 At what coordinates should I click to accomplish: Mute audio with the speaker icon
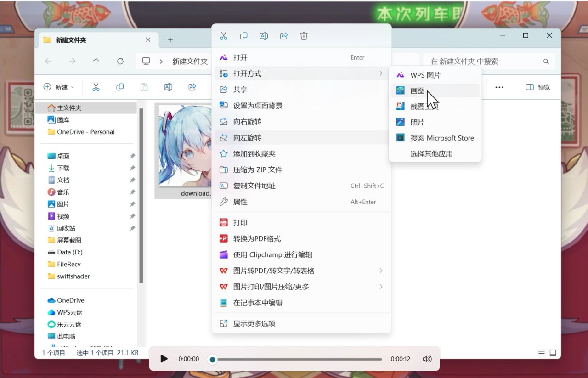(x=427, y=359)
